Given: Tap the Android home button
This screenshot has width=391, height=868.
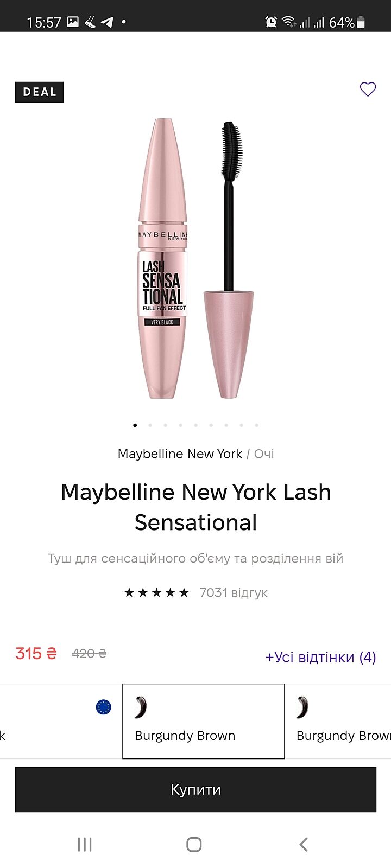Looking at the screenshot, I should (194, 844).
